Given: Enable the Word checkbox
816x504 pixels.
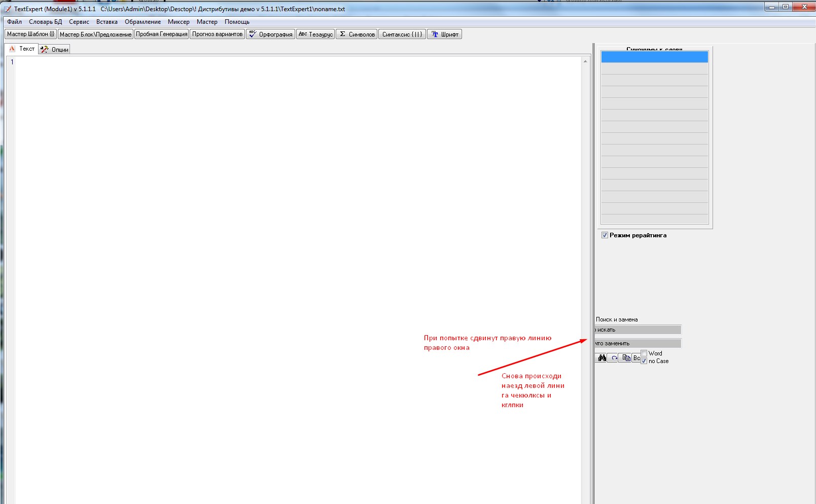Looking at the screenshot, I should (644, 353).
